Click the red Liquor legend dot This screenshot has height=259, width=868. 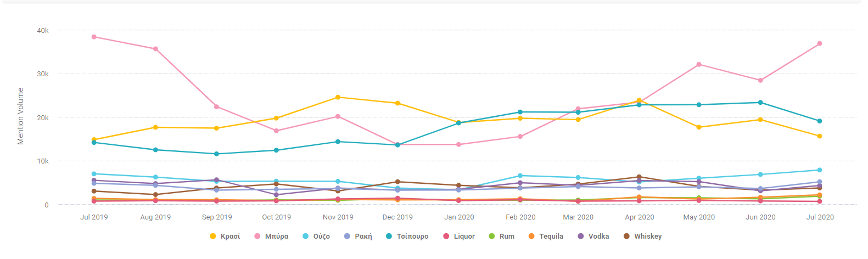point(446,237)
